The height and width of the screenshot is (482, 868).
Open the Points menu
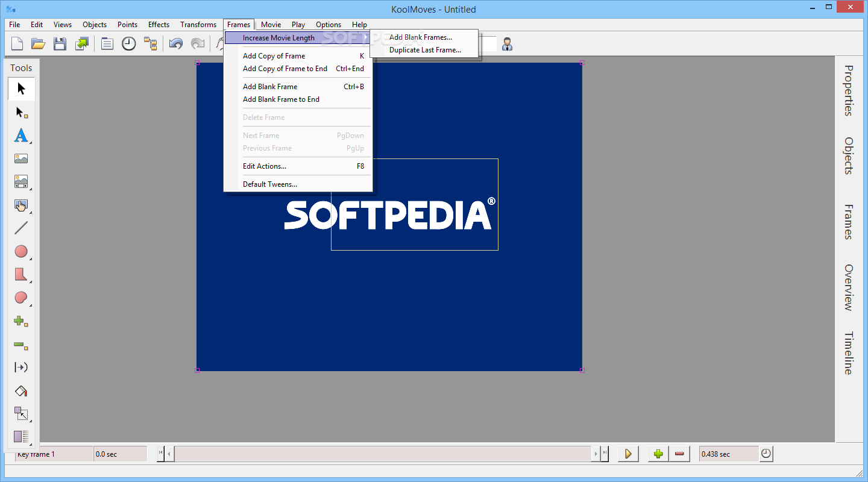pos(127,25)
